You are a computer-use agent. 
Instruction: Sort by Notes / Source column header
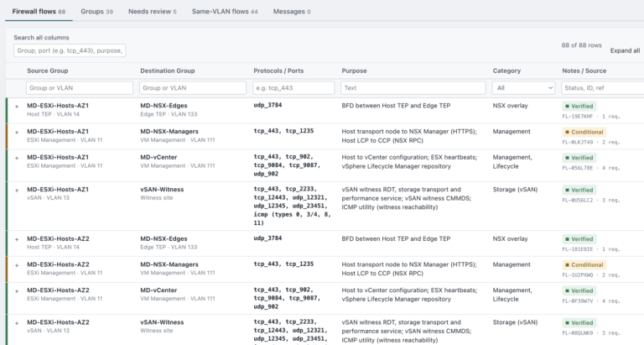pyautogui.click(x=584, y=71)
